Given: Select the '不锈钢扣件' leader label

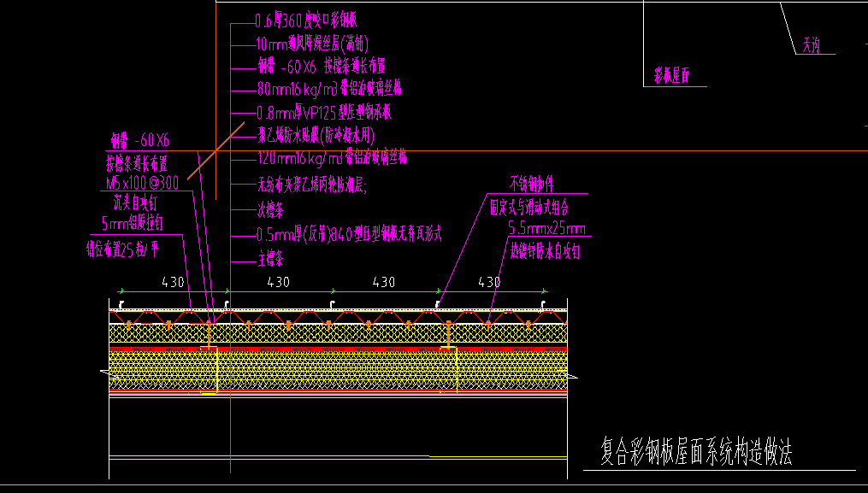Looking at the screenshot, I should click(531, 184).
